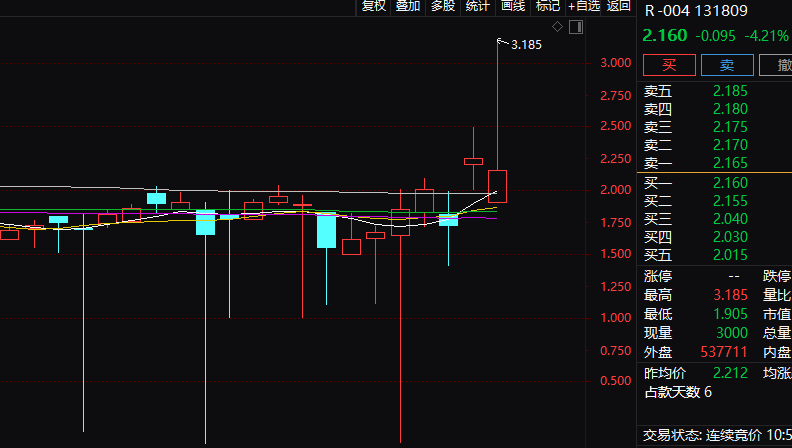Open the 复权 toolbar option
Viewport: 792px width, 448px height.
click(374, 7)
